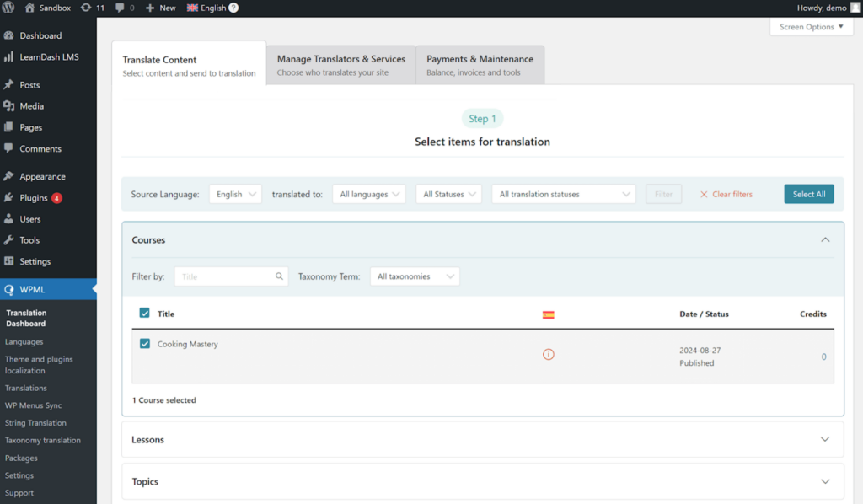Click the Comments icon in the sidebar
The width and height of the screenshot is (863, 504).
(x=8, y=148)
